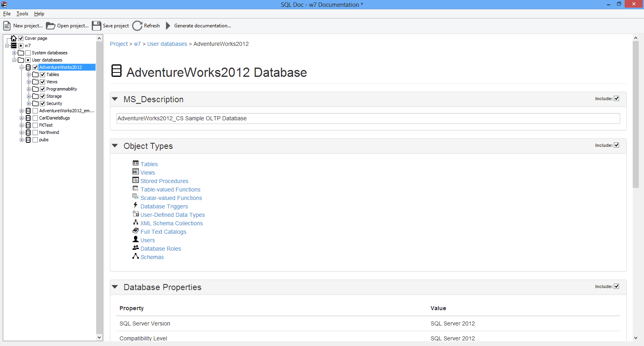Click the Full Text Catalogs icon
This screenshot has height=346, width=644.
tap(136, 231)
